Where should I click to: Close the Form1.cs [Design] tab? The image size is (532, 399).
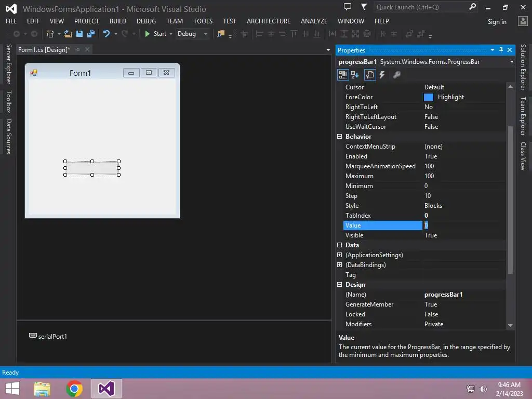coord(87,49)
